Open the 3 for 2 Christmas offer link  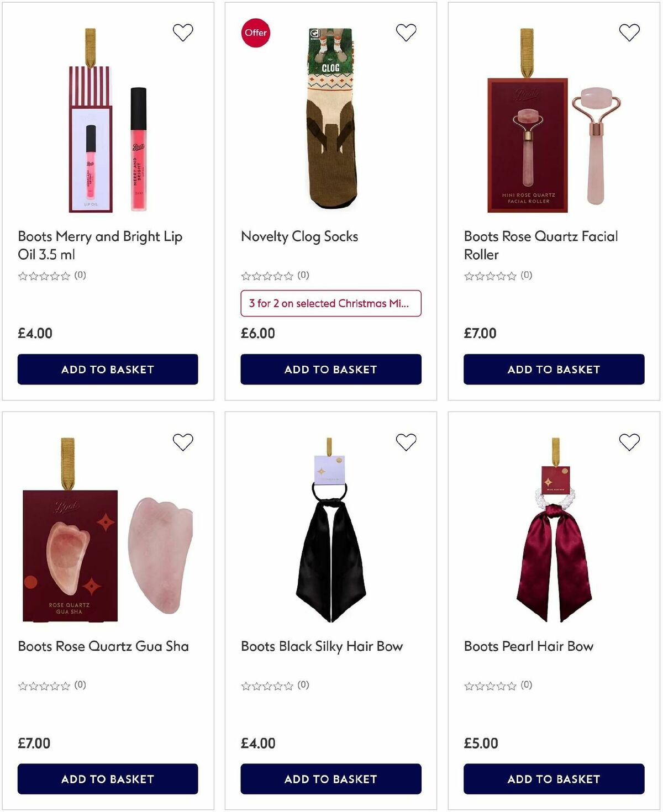(x=330, y=303)
